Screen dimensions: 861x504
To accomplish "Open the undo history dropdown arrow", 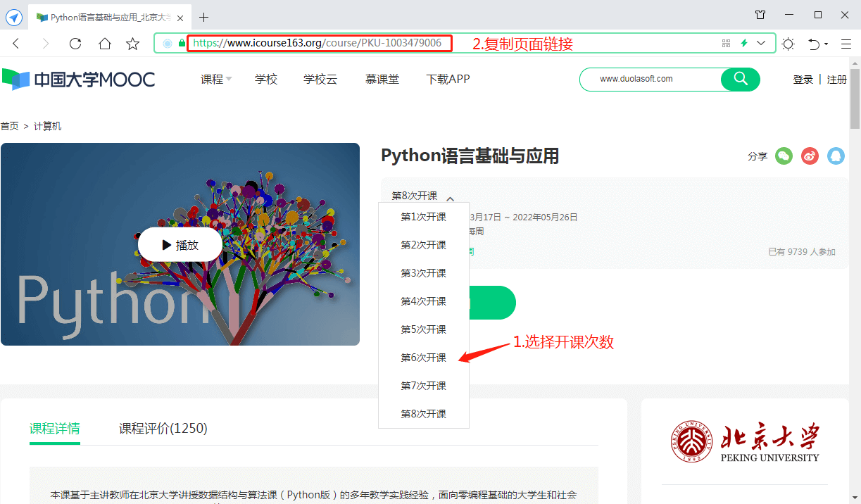I will [x=827, y=44].
